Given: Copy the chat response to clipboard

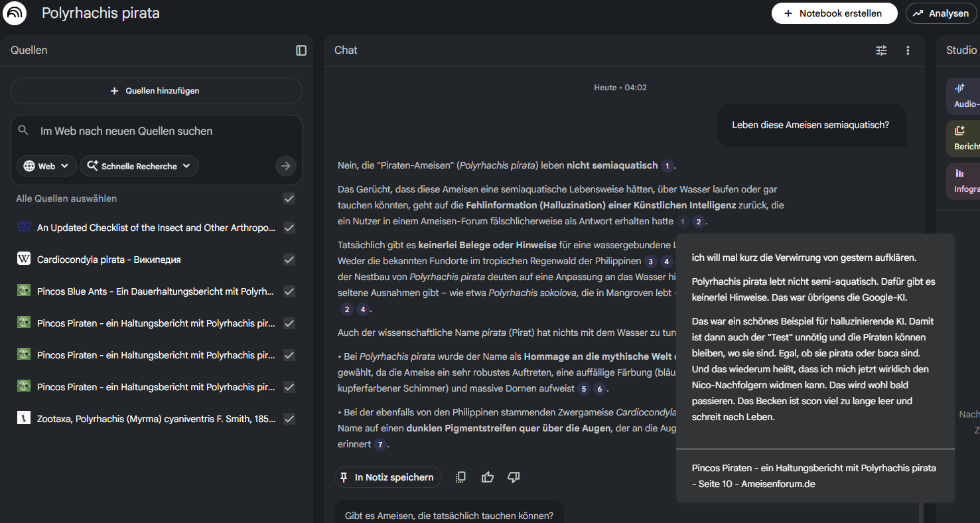Looking at the screenshot, I should (x=460, y=477).
